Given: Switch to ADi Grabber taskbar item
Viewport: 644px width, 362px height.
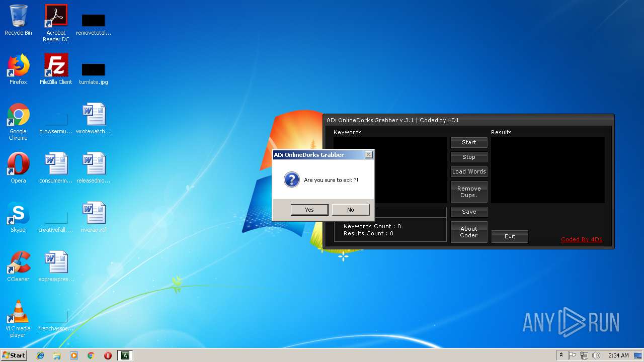Looking at the screenshot, I should click(x=125, y=355).
